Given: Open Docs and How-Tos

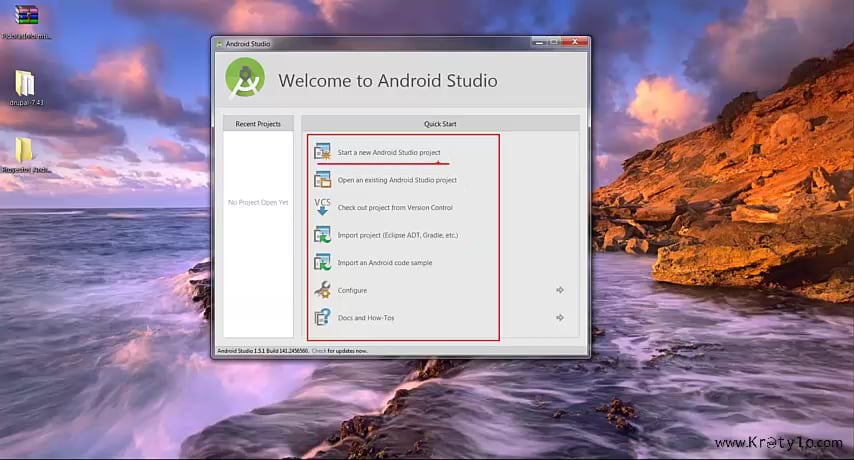Looking at the screenshot, I should point(365,318).
